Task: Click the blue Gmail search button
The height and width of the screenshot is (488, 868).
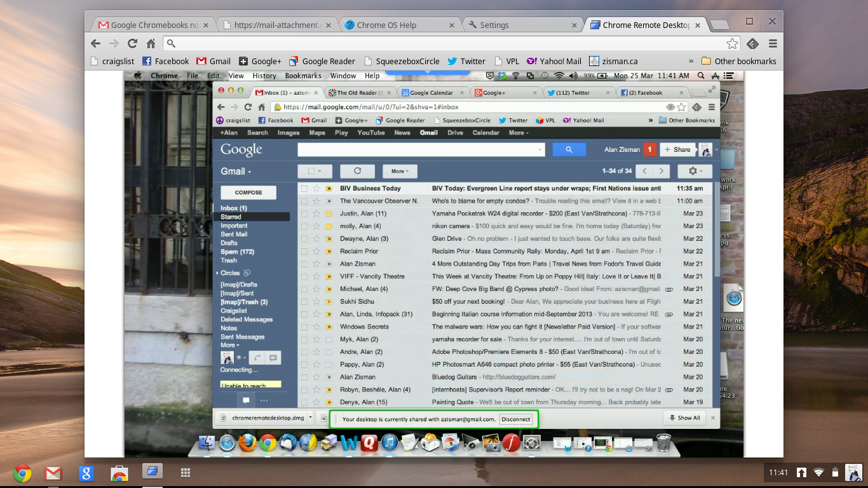Action: (x=569, y=149)
